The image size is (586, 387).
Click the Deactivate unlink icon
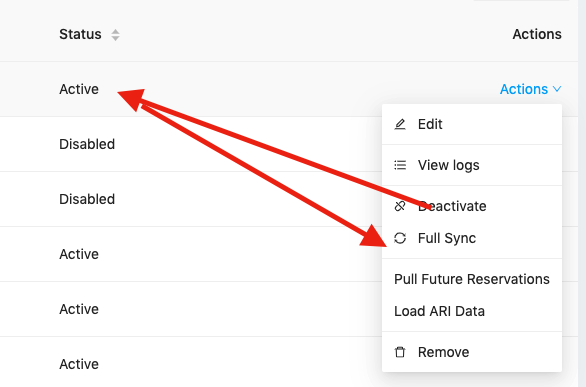[400, 206]
